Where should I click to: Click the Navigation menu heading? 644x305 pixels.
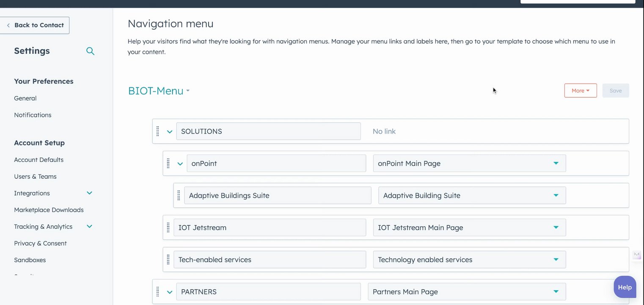171,24
